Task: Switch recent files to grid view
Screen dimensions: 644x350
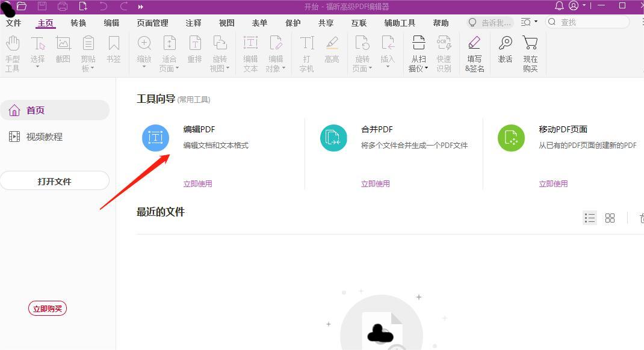Action: point(610,218)
